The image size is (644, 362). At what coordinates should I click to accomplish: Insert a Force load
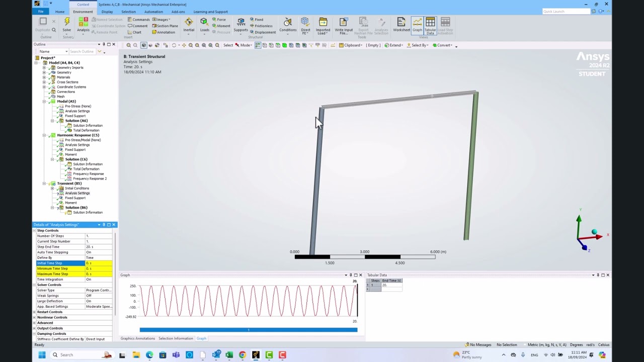click(218, 20)
